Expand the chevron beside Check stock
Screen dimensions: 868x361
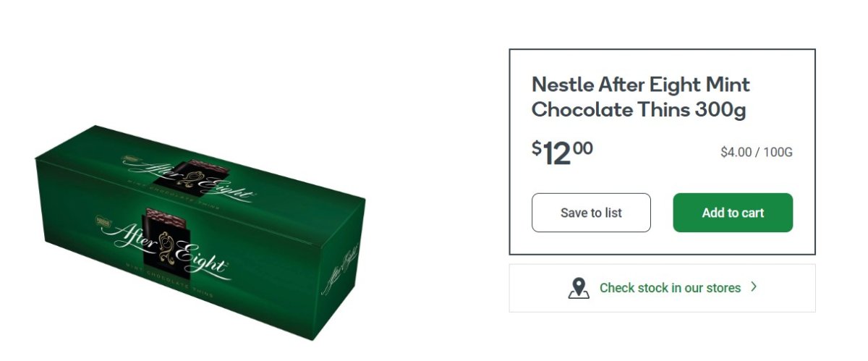(754, 287)
